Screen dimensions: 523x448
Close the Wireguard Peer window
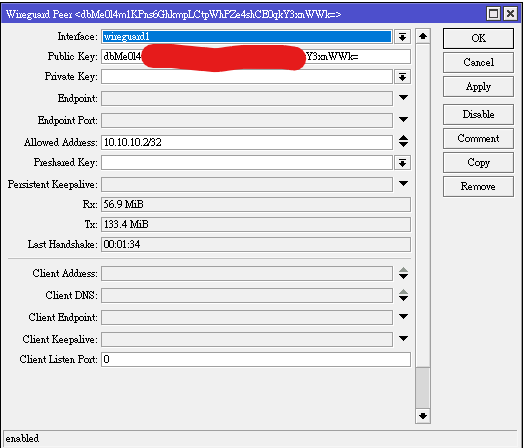coord(510,14)
